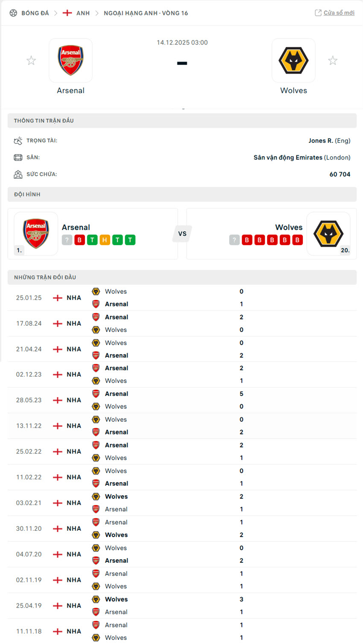363x644 pixels.
Task: Select the referee whistle icon
Action: pos(18,140)
